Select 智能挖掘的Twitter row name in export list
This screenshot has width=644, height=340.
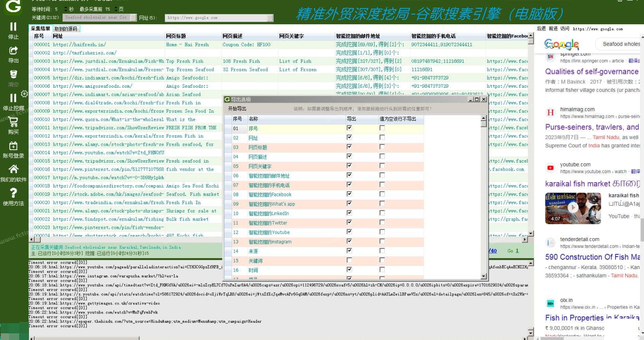(x=268, y=223)
